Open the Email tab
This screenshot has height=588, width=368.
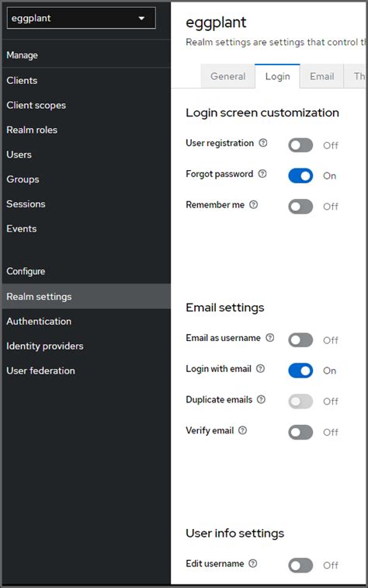[322, 76]
